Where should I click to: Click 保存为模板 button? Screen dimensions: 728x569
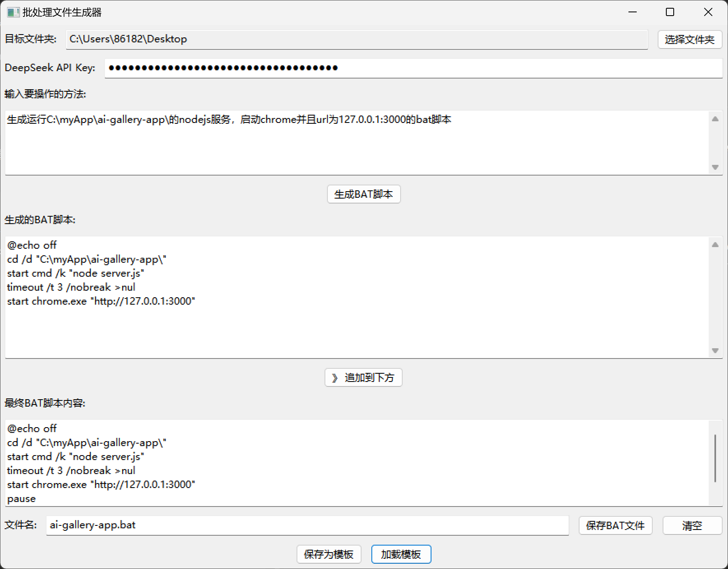tap(329, 554)
